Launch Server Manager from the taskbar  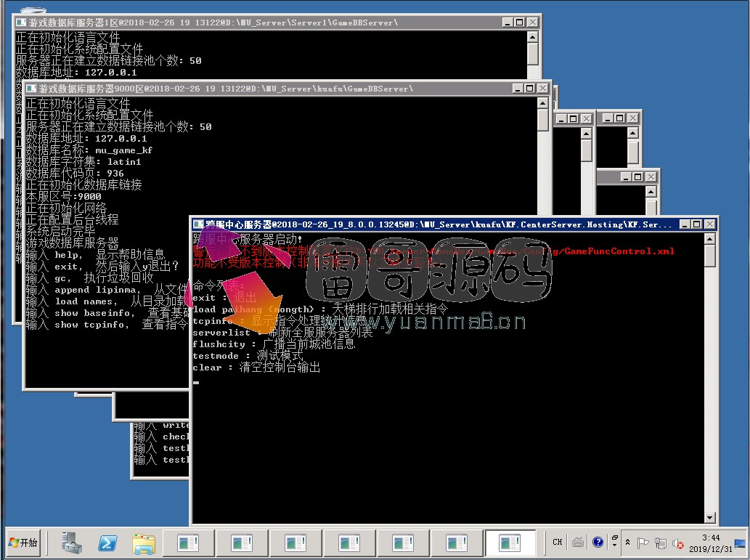(72, 543)
